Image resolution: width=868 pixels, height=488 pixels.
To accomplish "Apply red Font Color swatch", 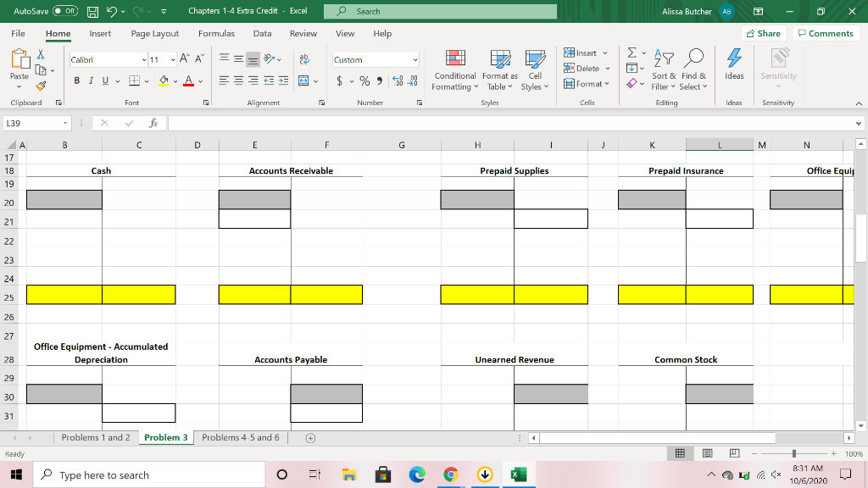I will point(189,80).
